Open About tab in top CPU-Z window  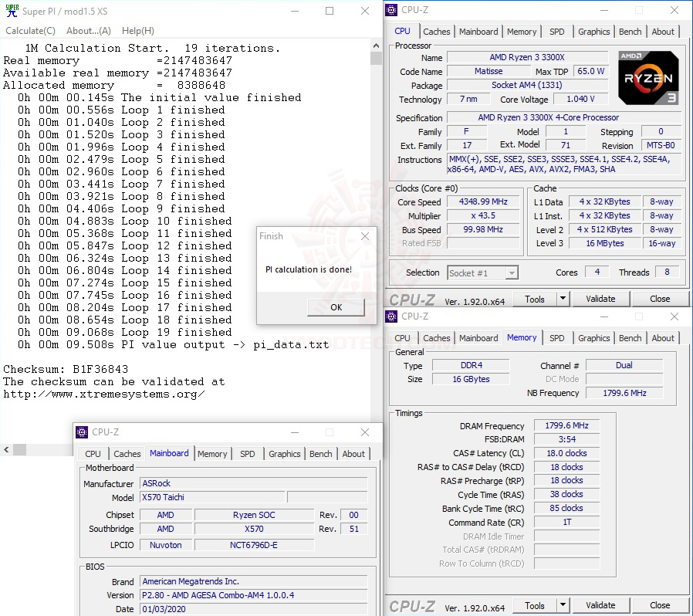coord(662,32)
